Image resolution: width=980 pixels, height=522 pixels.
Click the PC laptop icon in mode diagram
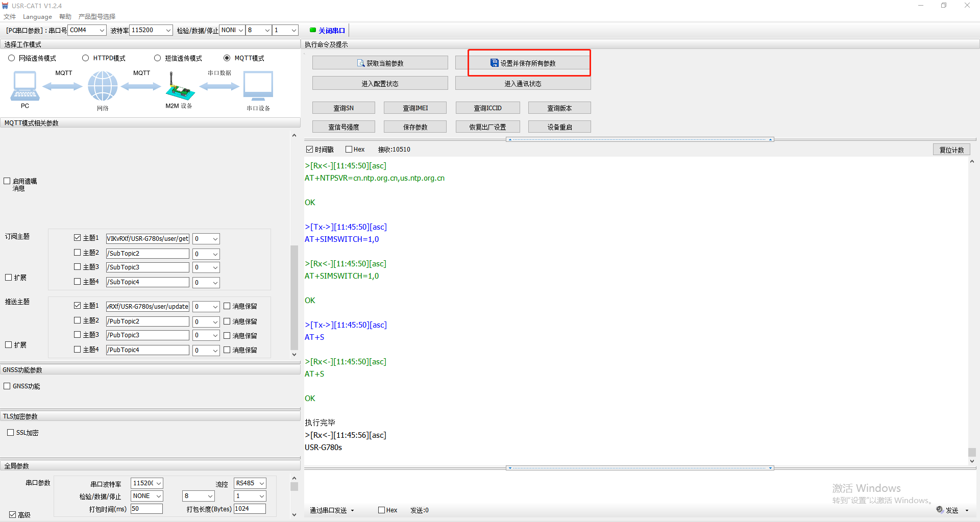point(24,86)
